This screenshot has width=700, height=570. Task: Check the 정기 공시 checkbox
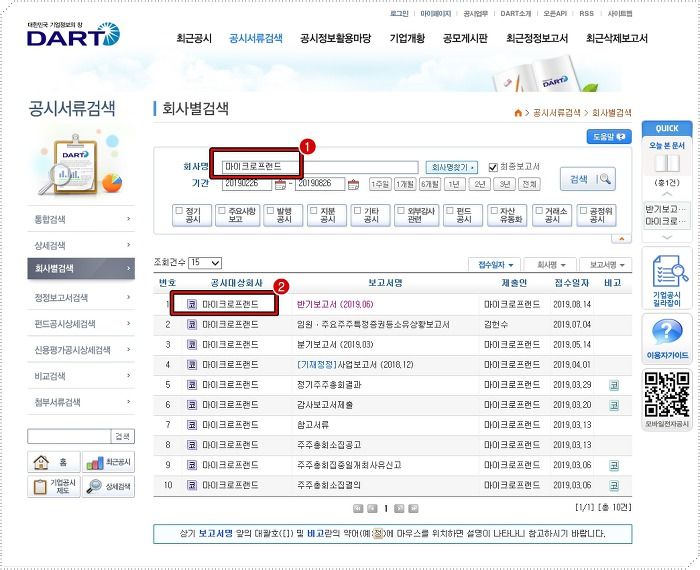(179, 211)
